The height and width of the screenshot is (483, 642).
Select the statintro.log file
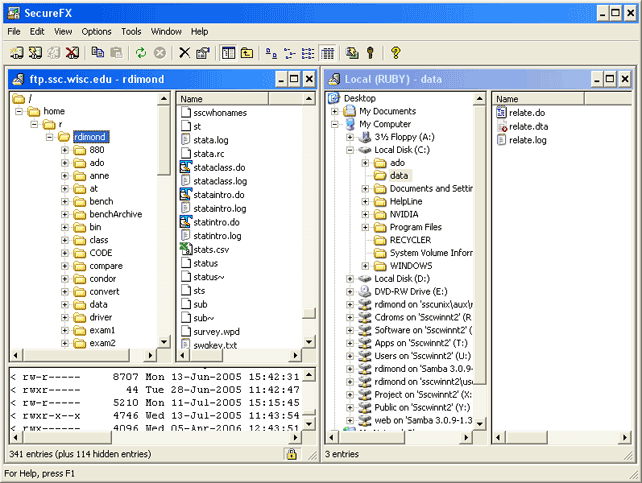click(217, 236)
